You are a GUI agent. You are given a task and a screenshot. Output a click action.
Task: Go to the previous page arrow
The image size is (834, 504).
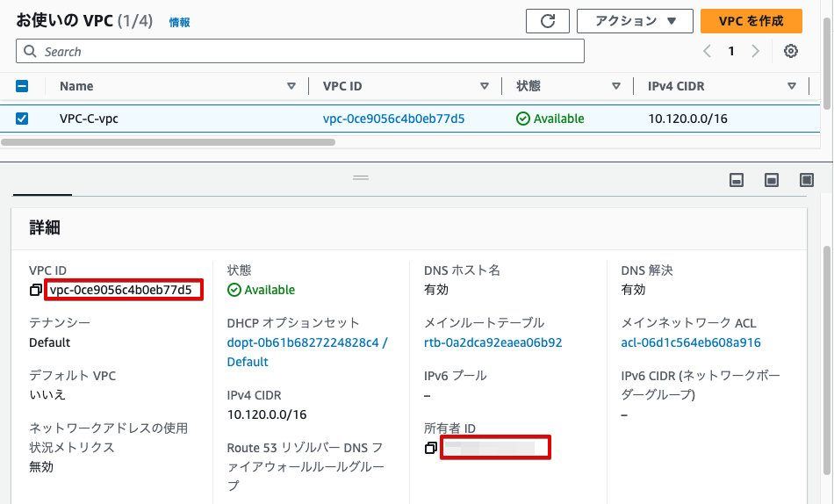(707, 51)
